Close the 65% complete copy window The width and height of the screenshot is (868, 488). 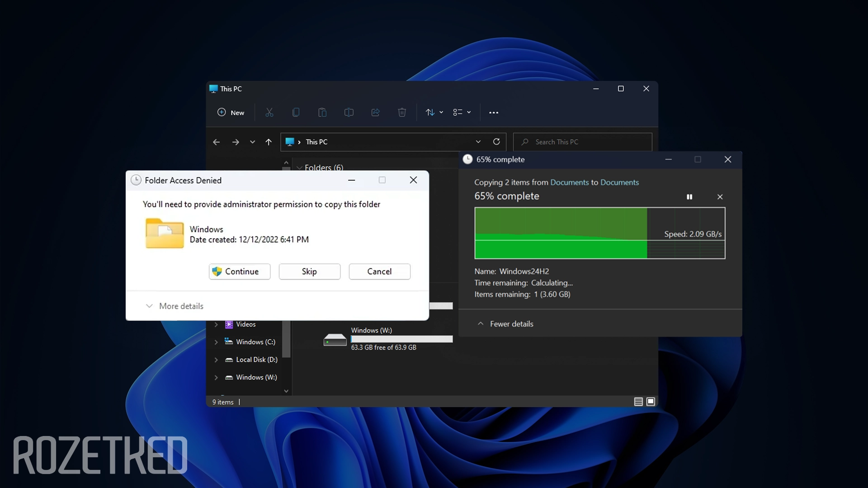pos(728,160)
